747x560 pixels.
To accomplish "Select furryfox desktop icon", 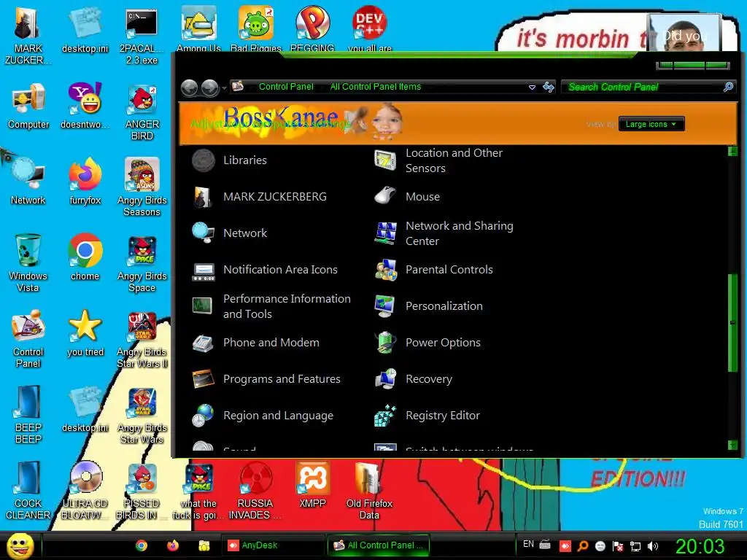I will tap(85, 181).
